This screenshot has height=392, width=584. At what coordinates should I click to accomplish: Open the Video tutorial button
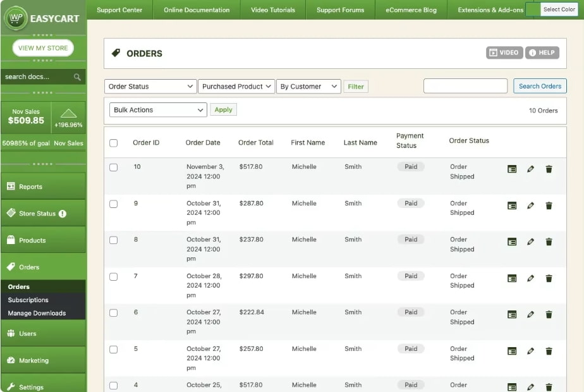504,53
